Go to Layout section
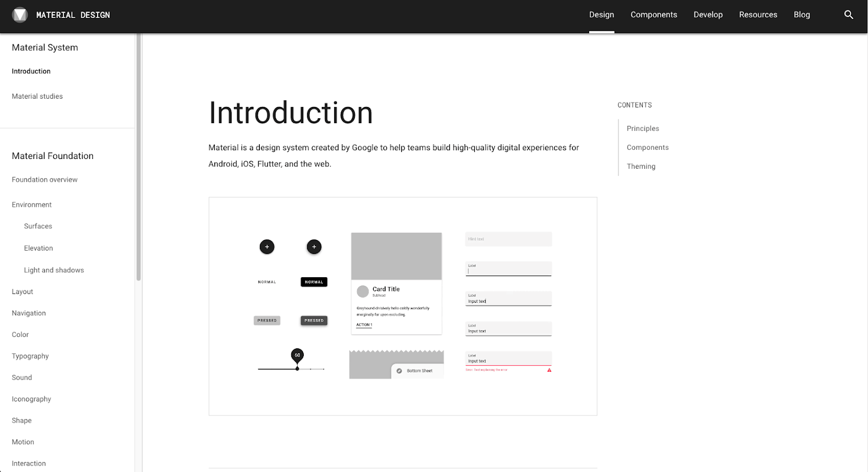 (x=22, y=291)
